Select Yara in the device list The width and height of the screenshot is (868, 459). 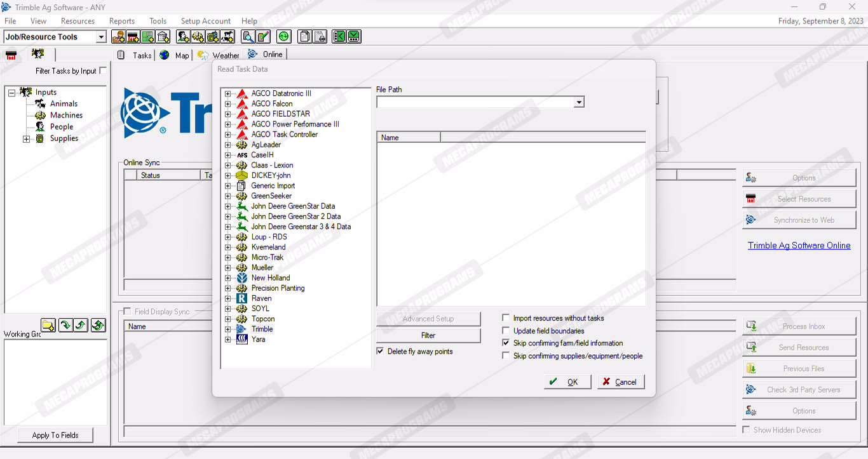point(258,339)
